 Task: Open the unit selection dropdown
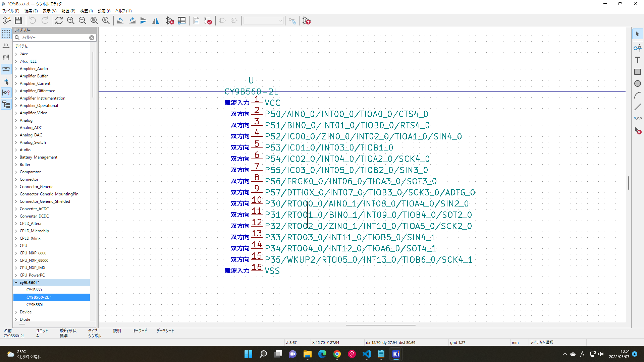pyautogui.click(x=263, y=21)
